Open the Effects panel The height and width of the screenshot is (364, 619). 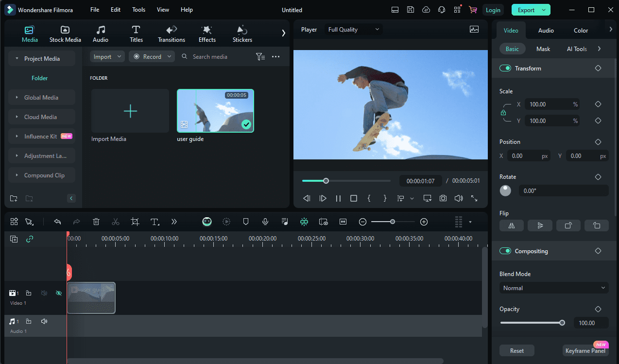tap(206, 33)
